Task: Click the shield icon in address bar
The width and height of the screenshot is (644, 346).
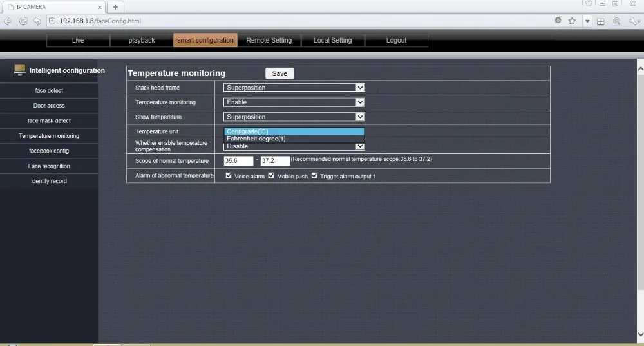Action: point(52,21)
